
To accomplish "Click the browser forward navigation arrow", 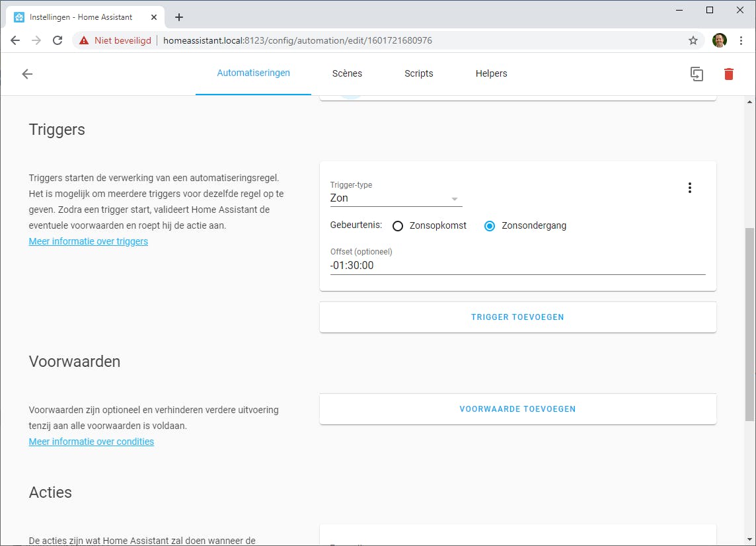I will click(x=36, y=40).
